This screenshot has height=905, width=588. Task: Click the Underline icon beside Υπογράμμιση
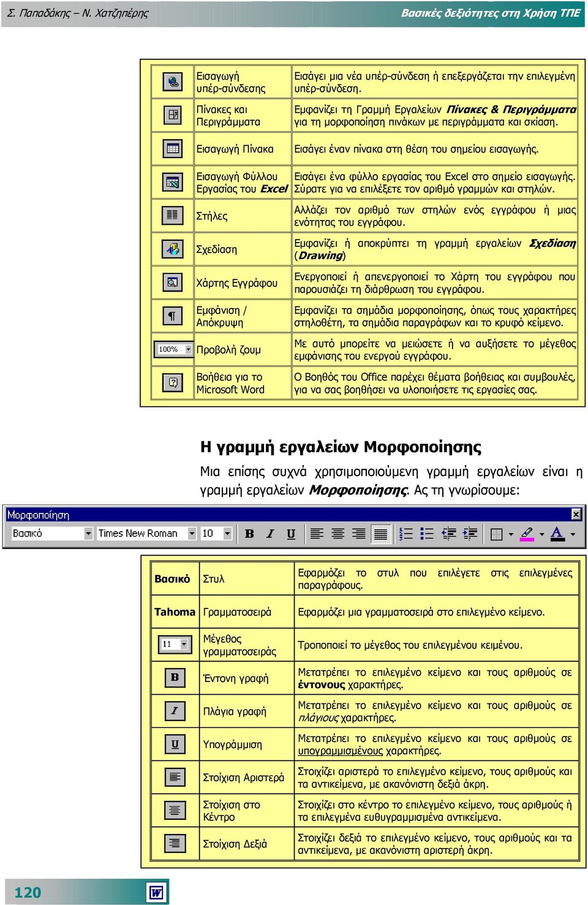tap(175, 744)
